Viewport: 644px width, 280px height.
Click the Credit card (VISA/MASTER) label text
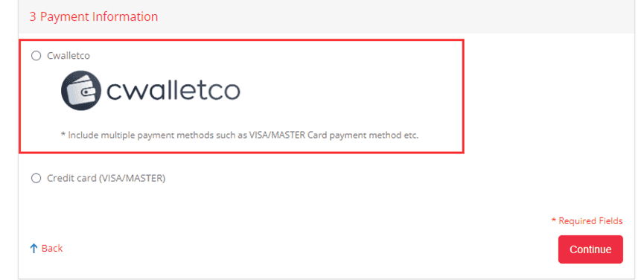click(x=106, y=178)
